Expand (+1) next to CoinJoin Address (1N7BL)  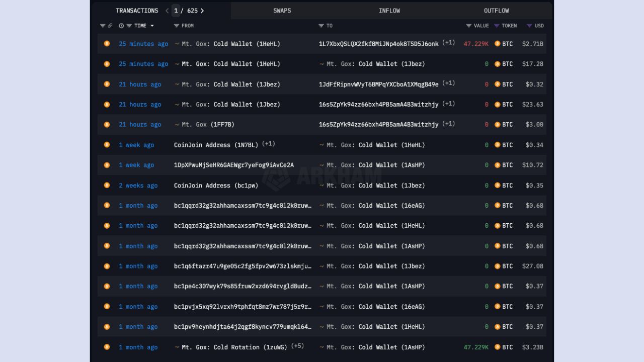(x=268, y=144)
